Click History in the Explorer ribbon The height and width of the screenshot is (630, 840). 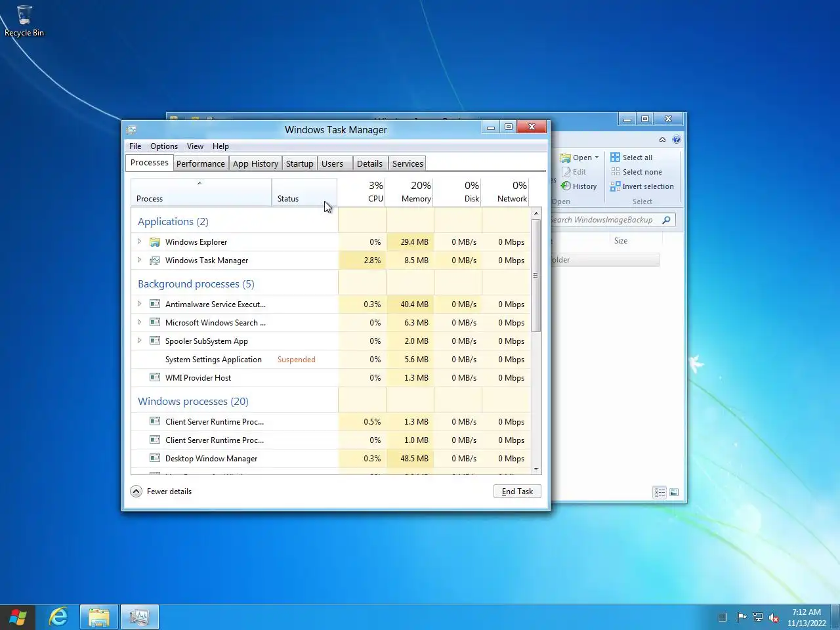coord(579,186)
